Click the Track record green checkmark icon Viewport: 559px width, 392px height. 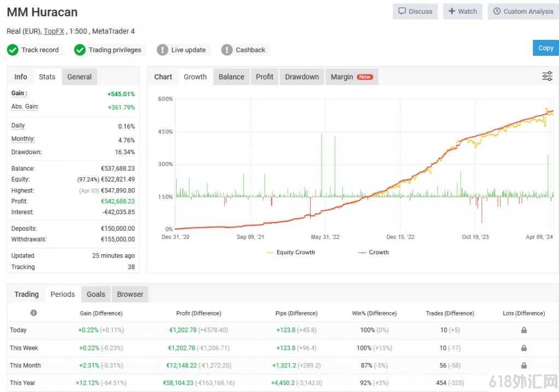click(x=13, y=50)
